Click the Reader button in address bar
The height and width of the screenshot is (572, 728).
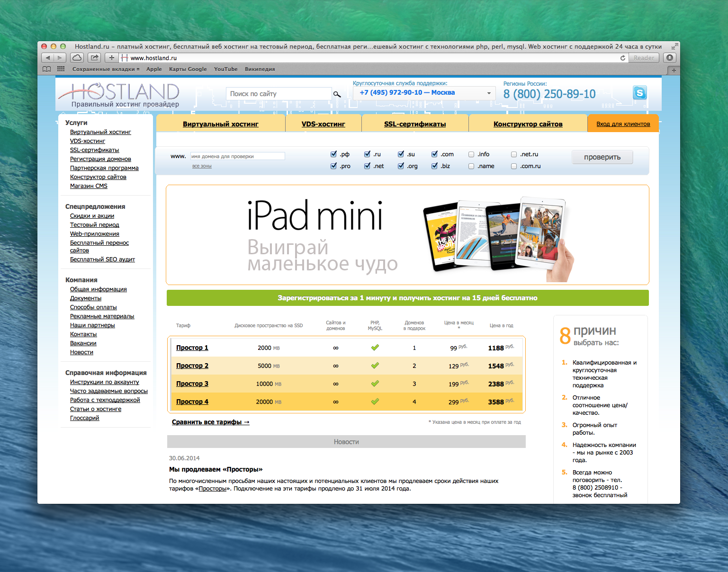pos(644,58)
